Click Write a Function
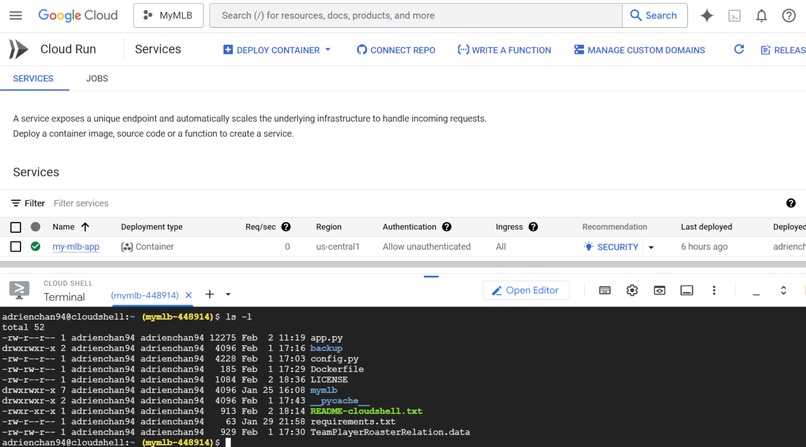Screen dimensions: 806x447 [x=504, y=50]
